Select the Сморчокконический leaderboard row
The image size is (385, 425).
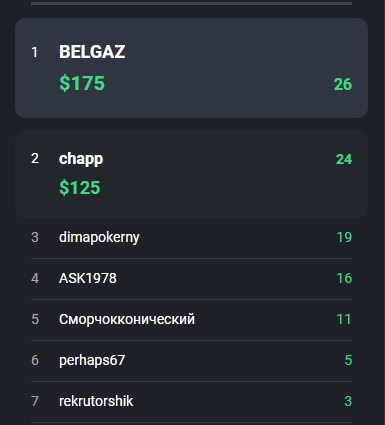coord(191,320)
